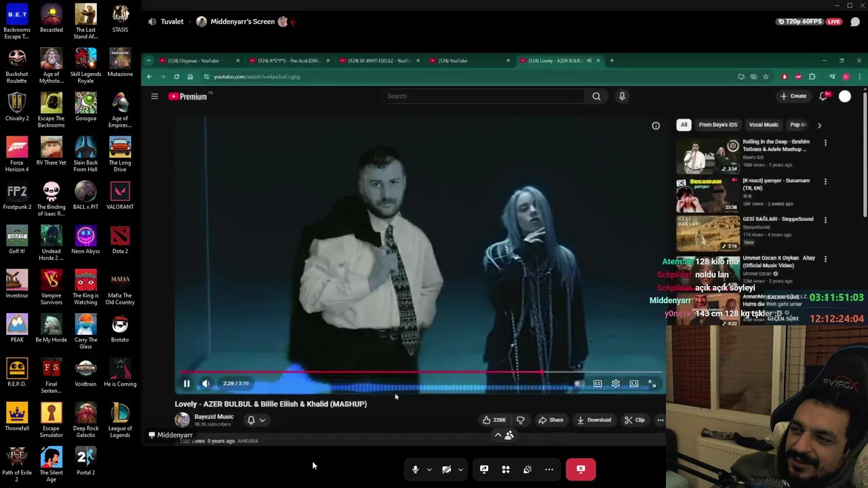Open the activities shapes icon

click(506, 469)
